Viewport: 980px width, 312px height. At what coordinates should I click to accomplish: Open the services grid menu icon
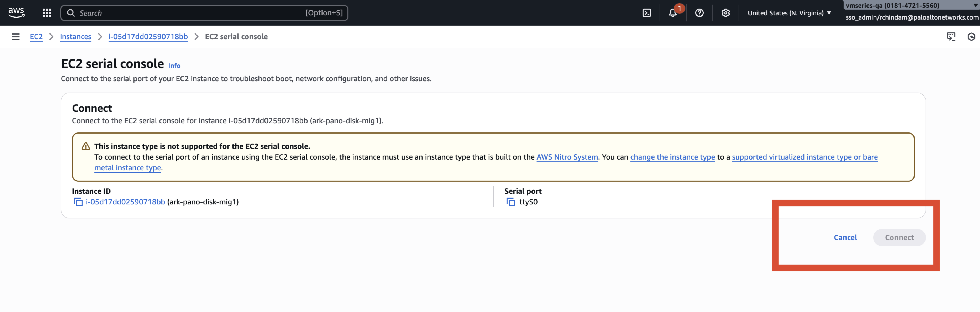[x=47, y=13]
